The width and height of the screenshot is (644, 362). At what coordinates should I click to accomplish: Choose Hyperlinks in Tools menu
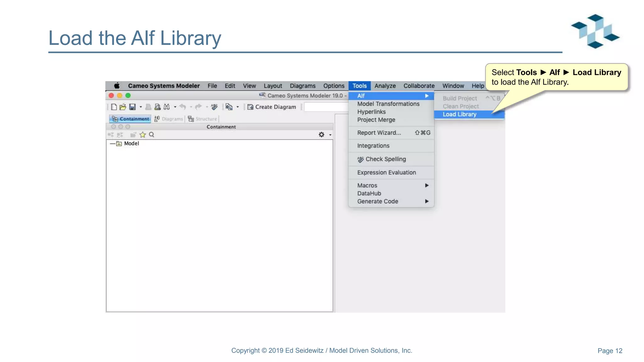(x=391, y=112)
